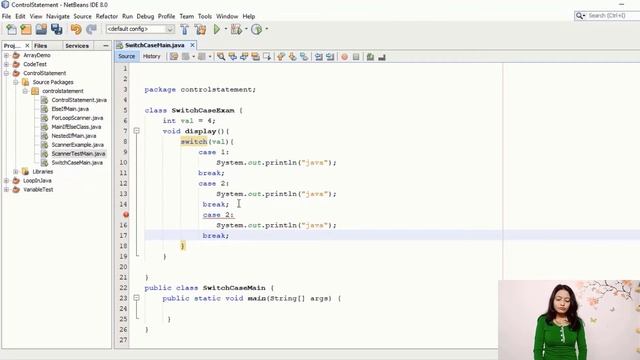The height and width of the screenshot is (360, 640).
Task: Toggle Rectangular Selection in editor toolbar
Action: (267, 57)
